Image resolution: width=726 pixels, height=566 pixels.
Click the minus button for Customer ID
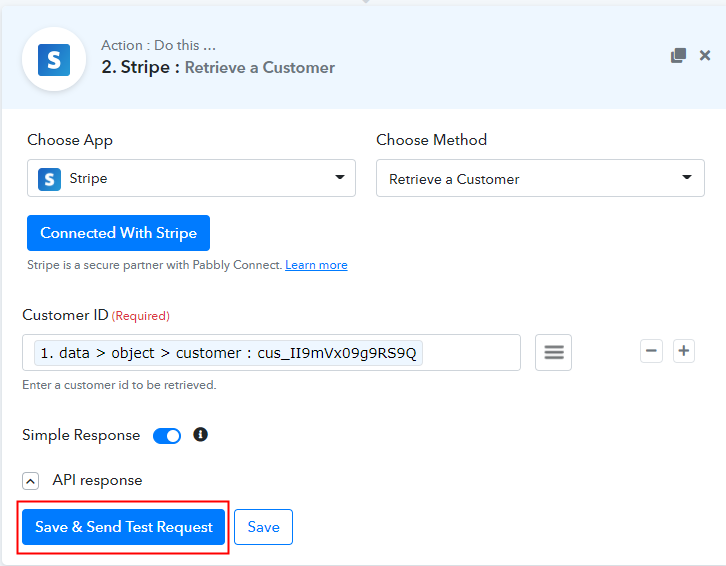pyautogui.click(x=651, y=351)
